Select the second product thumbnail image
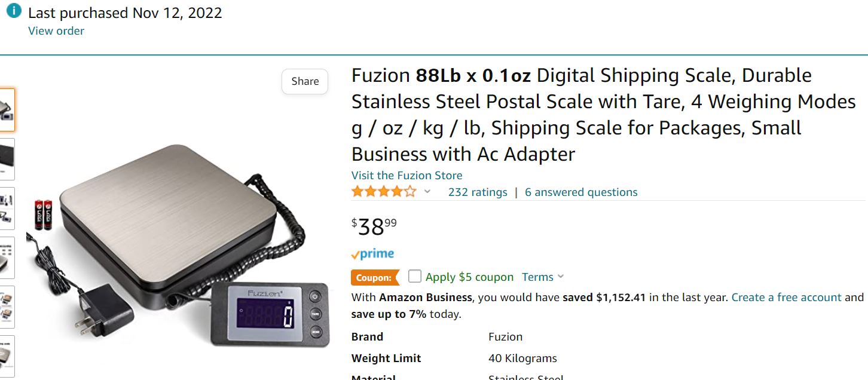868x380 pixels. click(7, 159)
